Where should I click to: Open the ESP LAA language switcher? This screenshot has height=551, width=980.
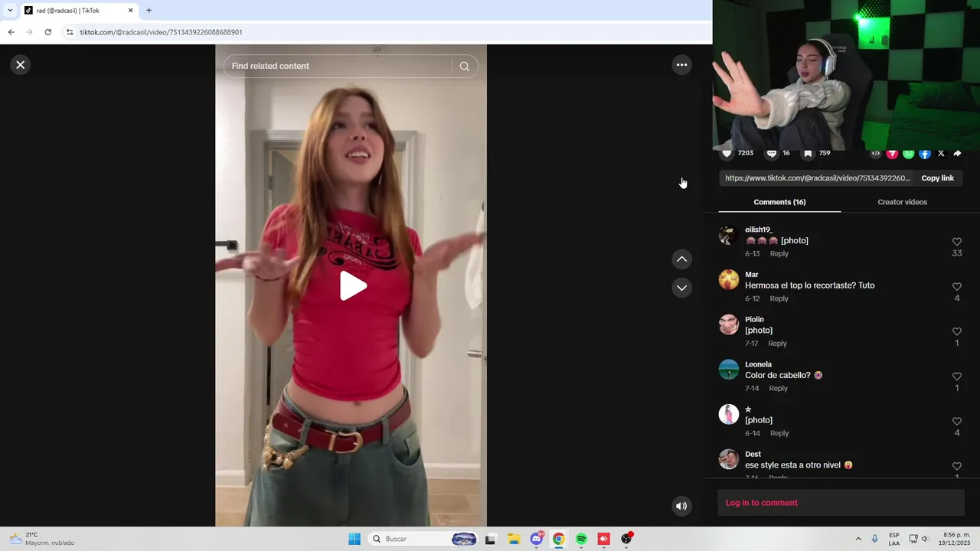tap(894, 539)
